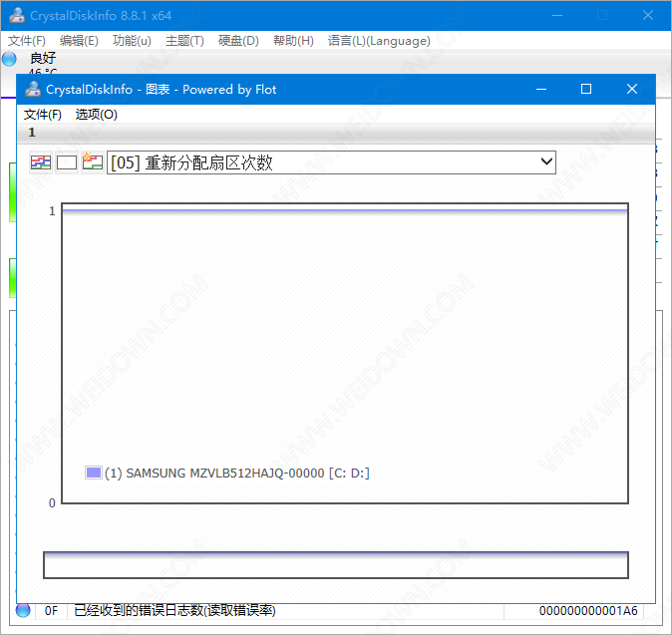
Task: Open 语言(L)(Language) menu in the main window
Action: tap(379, 41)
